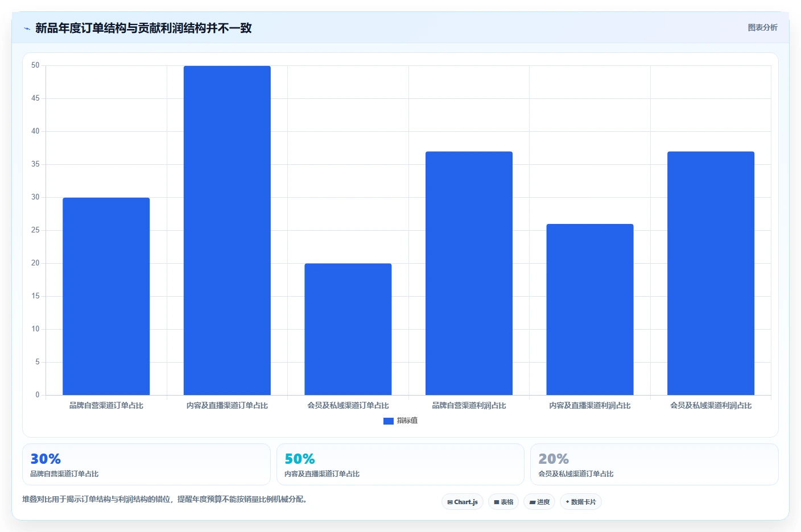Screen dimensions: 801x532
Task: Open the 20% 会员及私域渠道订单占比 card
Action: [x=654, y=464]
